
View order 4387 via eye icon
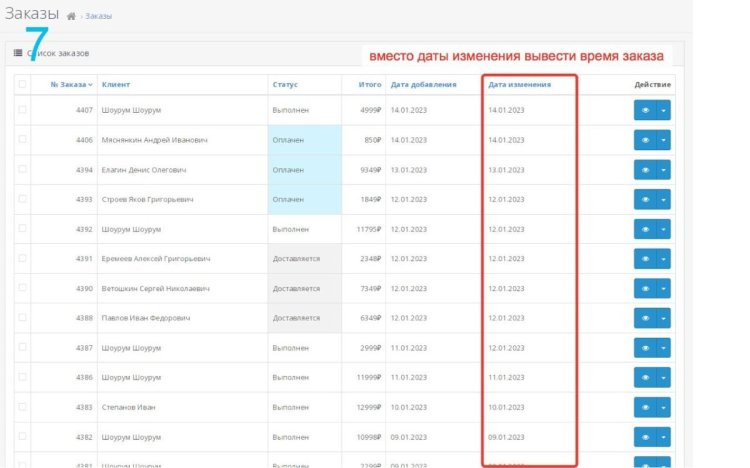click(645, 348)
